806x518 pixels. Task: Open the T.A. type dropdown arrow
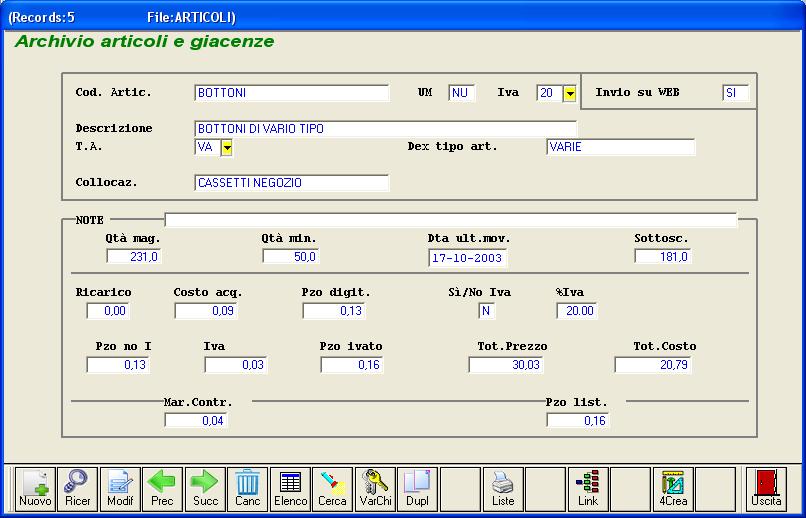click(227, 148)
